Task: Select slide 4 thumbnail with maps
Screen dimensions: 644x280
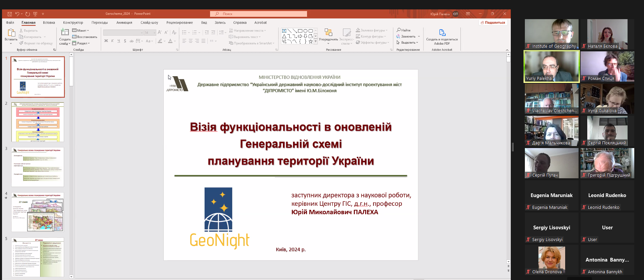Action: click(x=38, y=212)
